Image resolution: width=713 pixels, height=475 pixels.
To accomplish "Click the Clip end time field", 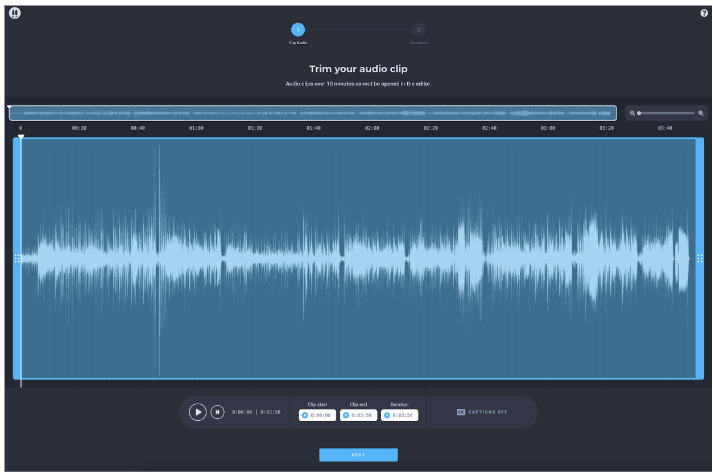I will 358,415.
